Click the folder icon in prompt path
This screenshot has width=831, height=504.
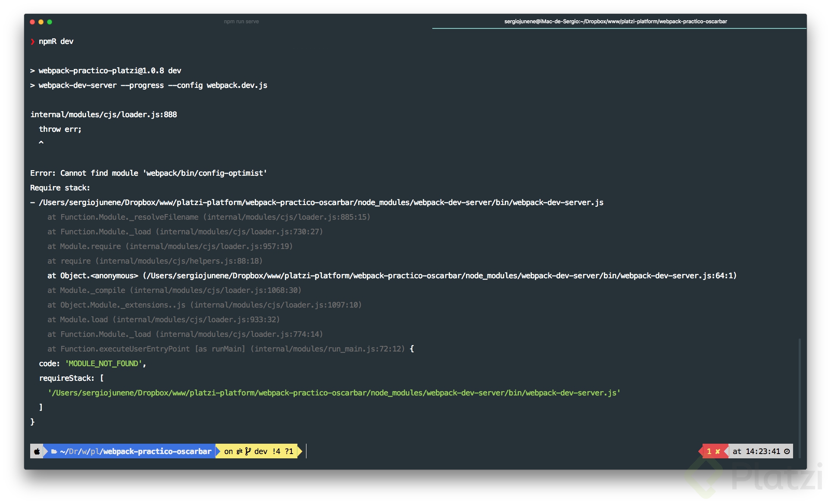coord(54,451)
